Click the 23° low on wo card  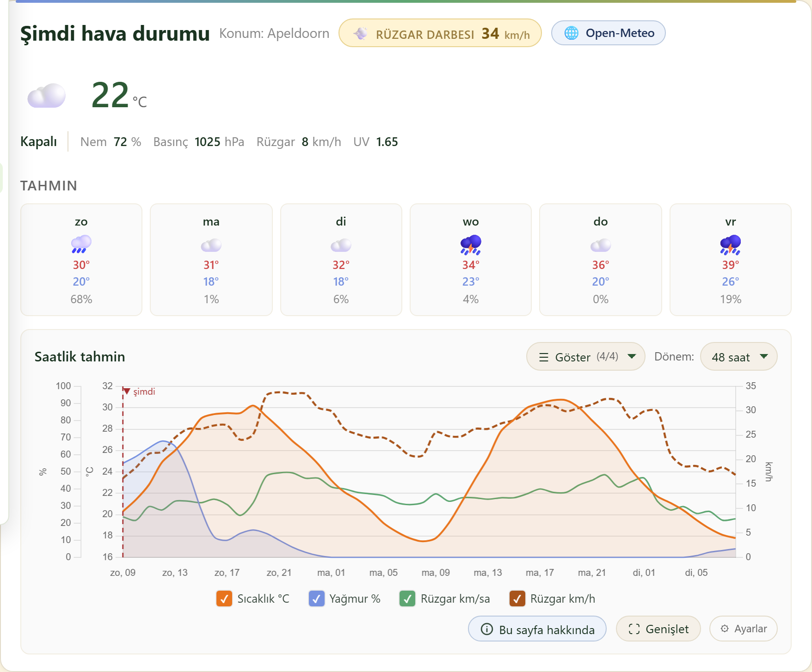tap(471, 281)
